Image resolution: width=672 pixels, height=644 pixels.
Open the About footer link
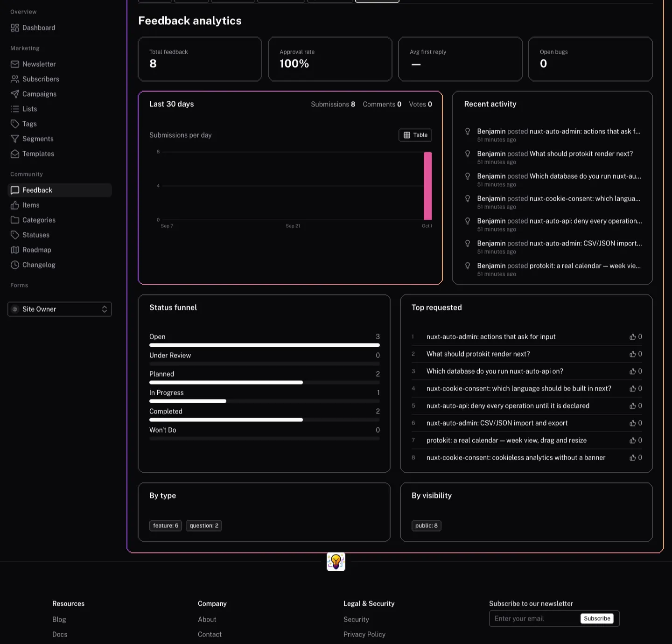[207, 619]
